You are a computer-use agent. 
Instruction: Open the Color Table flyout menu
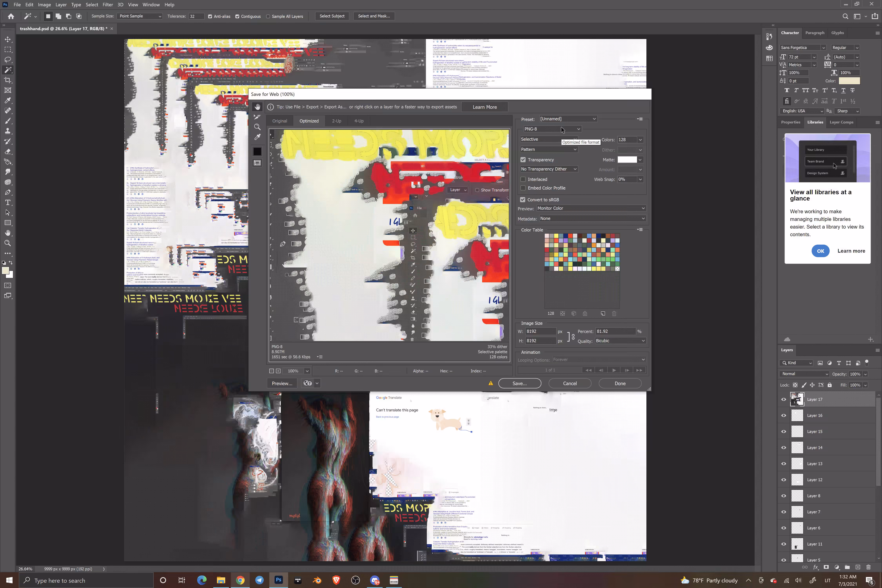coord(640,230)
